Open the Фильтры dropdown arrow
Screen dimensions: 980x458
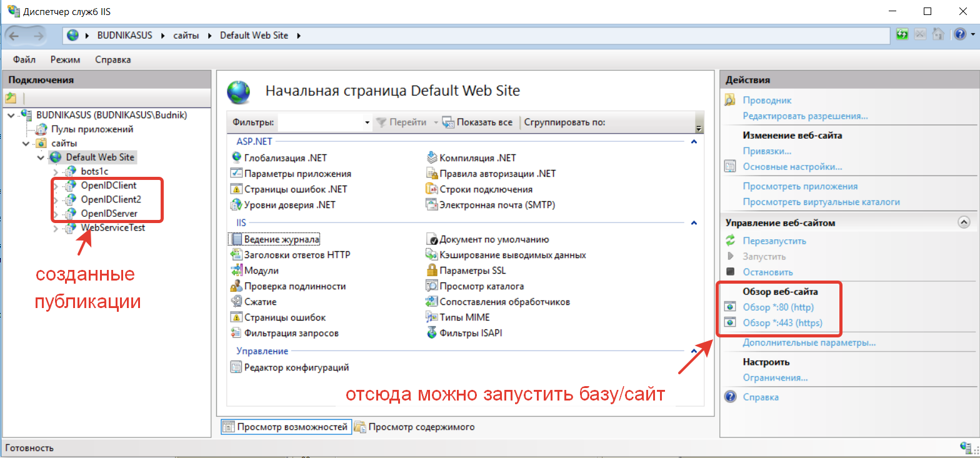(x=367, y=122)
